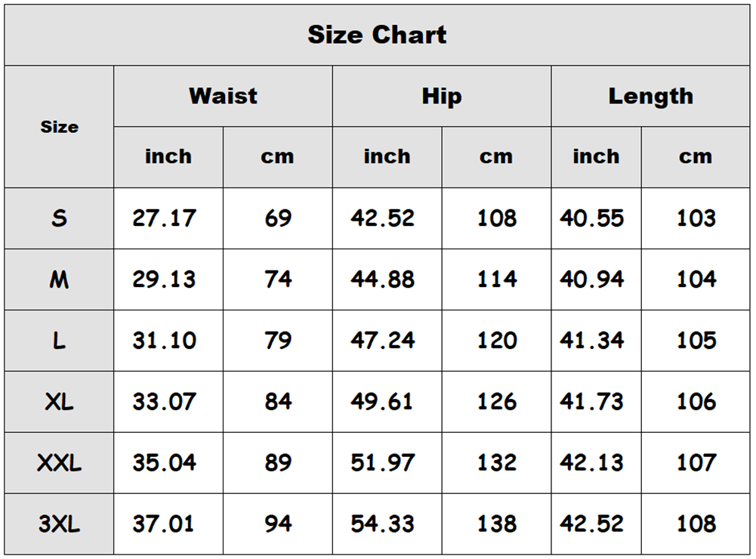The width and height of the screenshot is (756, 559).
Task: Select the 47.24 hip inch cell
Action: point(387,341)
